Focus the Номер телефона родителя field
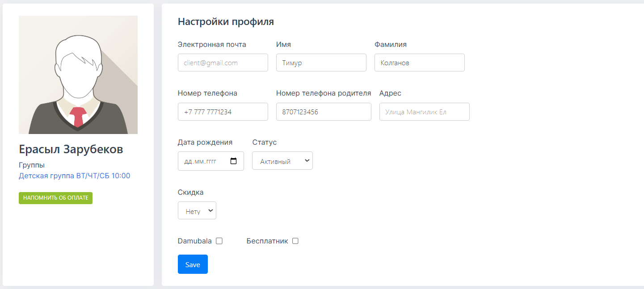The height and width of the screenshot is (289, 644). [x=324, y=112]
